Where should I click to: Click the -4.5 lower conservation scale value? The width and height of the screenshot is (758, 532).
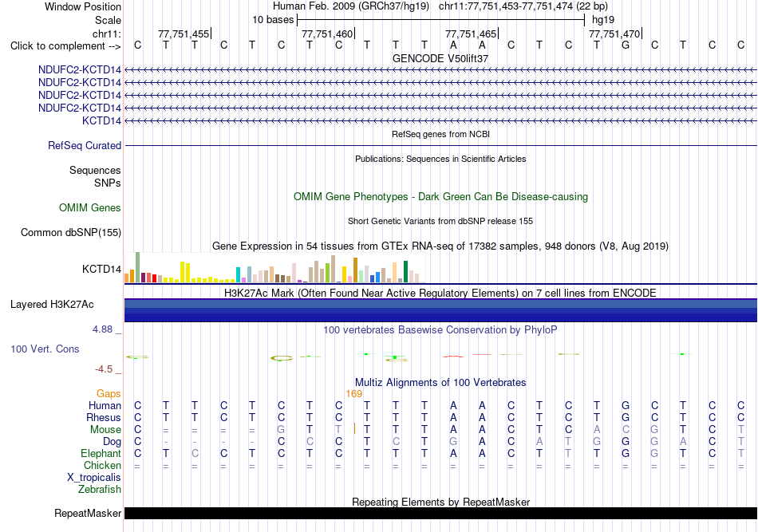104,369
